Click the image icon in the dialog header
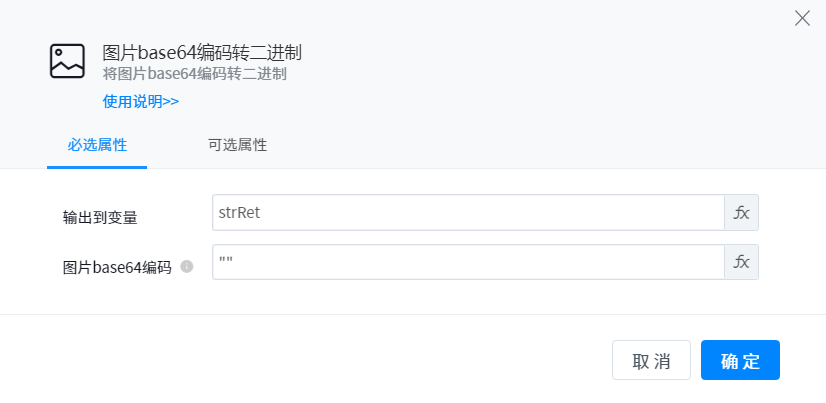Viewport: 826px width, 403px height. [67, 61]
